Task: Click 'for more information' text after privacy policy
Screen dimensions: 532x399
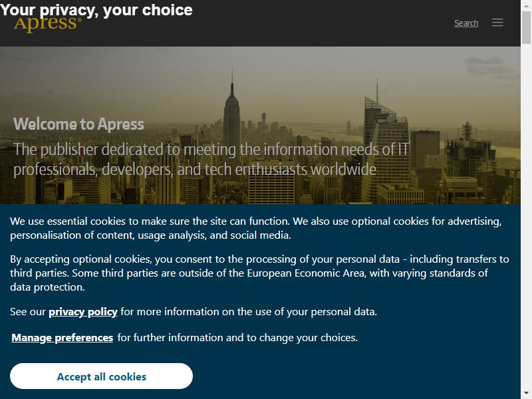Action: 249,311
